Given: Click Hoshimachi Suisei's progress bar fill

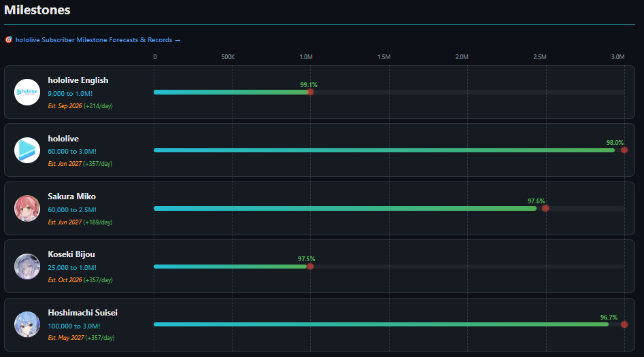Looking at the screenshot, I should pyautogui.click(x=381, y=324).
